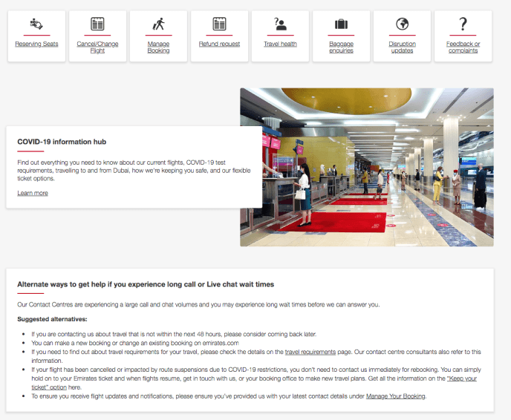Click the Manage Booking traveler icon
Viewport: 511px width, 420px height.
click(158, 24)
